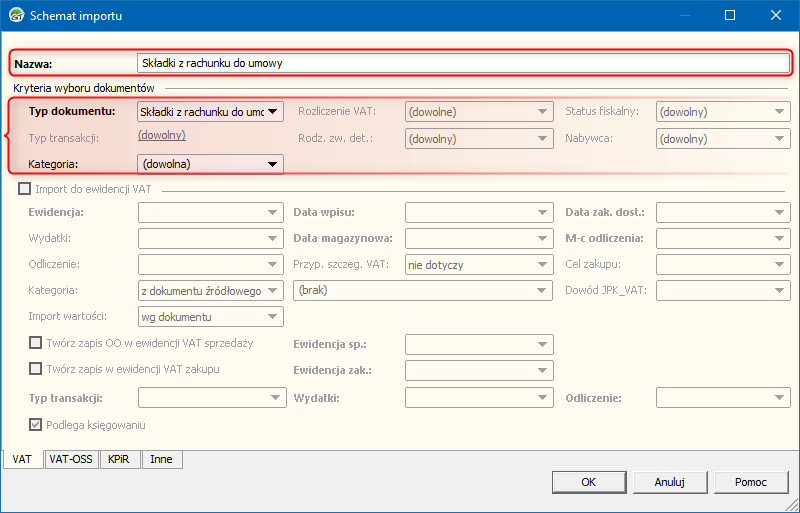This screenshot has height=513, width=800.
Task: Click the Typ transakcji (dowolny) link
Action: pos(162,135)
